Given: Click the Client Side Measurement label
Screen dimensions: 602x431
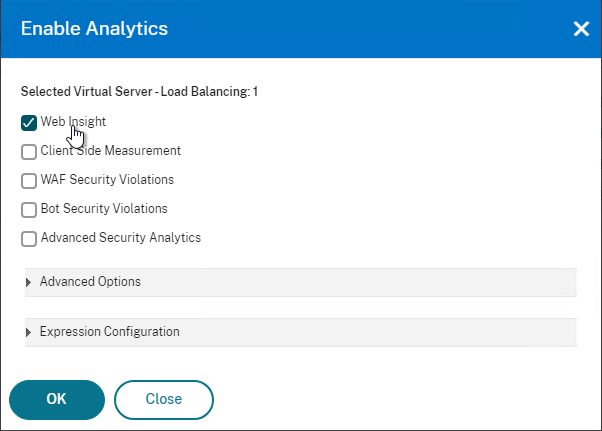Looking at the screenshot, I should pyautogui.click(x=111, y=150).
